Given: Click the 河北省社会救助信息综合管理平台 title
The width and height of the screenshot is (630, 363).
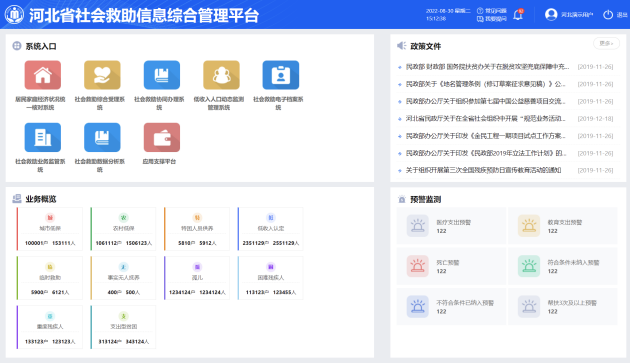Looking at the screenshot, I should pos(144,15).
